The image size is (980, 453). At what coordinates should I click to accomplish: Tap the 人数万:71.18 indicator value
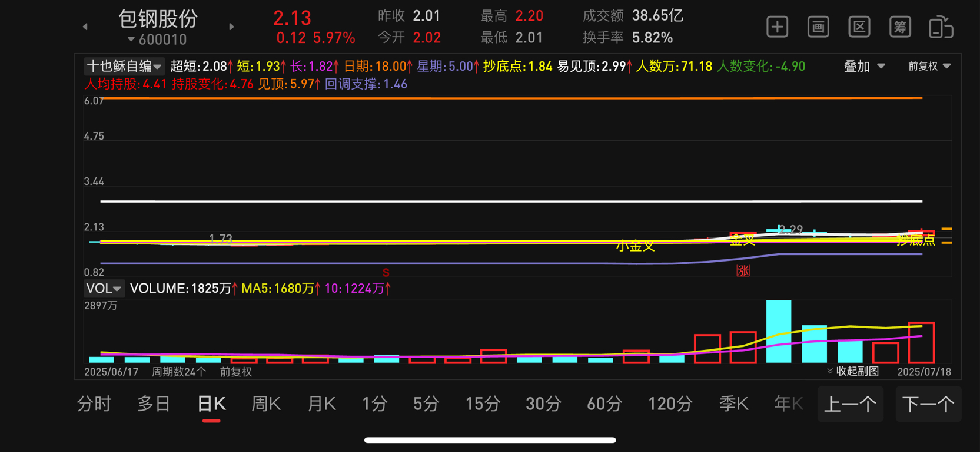pos(674,67)
